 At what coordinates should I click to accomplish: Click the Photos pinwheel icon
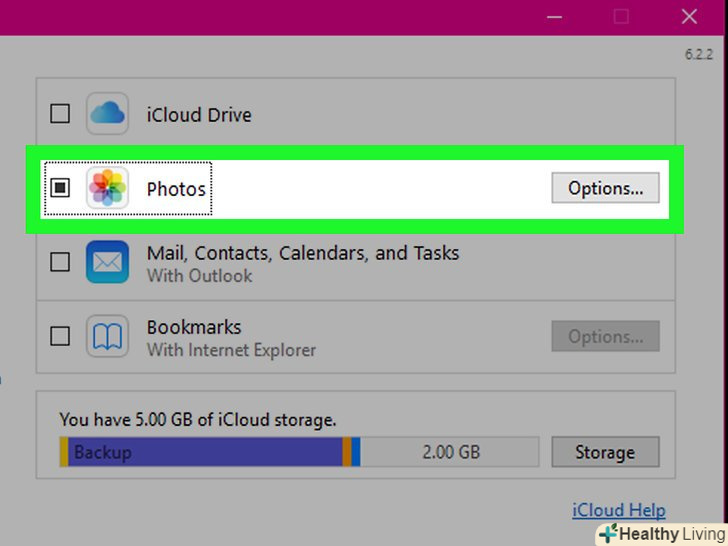(x=107, y=188)
